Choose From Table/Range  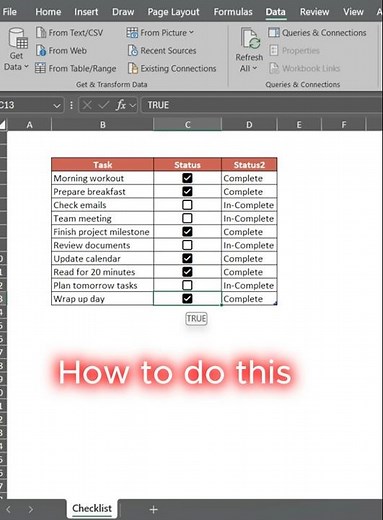coord(76,68)
